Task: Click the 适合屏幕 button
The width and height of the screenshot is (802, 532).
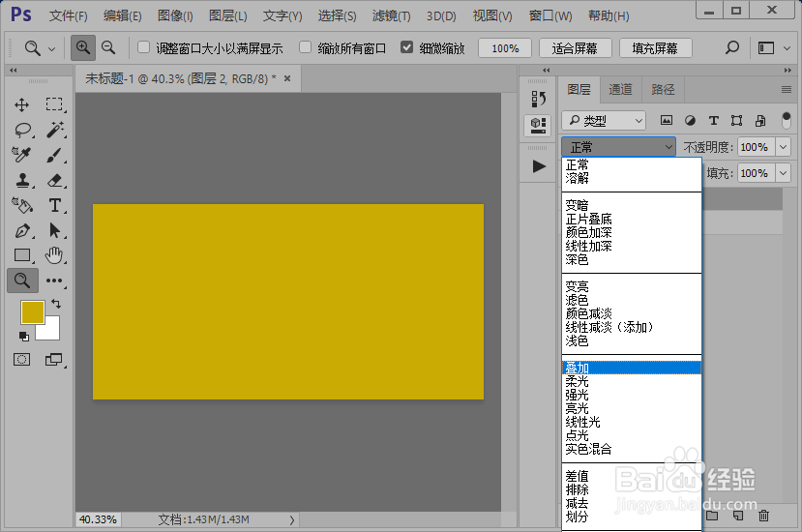Action: click(x=575, y=48)
